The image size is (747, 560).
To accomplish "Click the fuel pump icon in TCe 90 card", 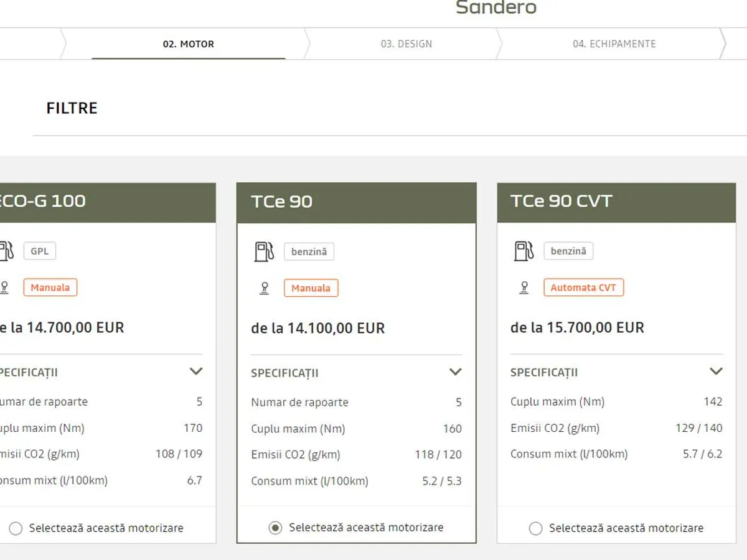I will pos(264,251).
